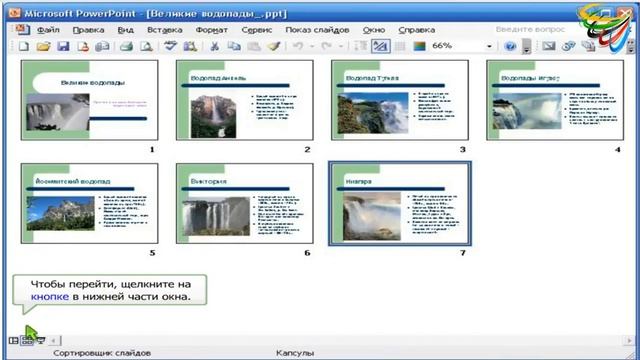
Task: Select slide 4 'Водопады Игуасу' thumbnail
Action: pos(555,100)
